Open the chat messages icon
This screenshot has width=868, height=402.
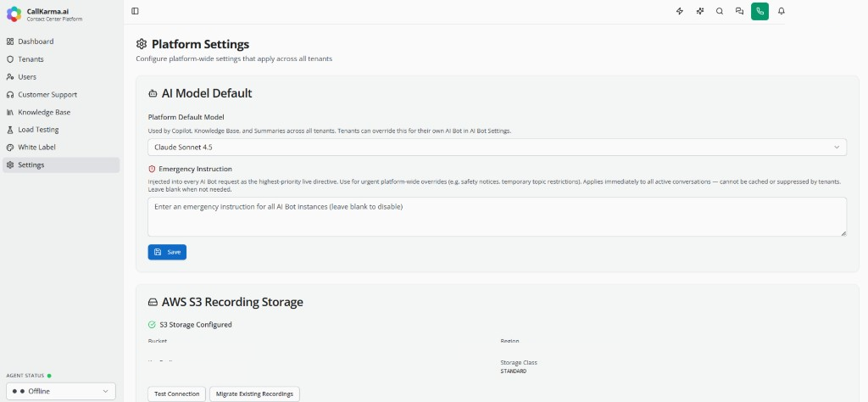(x=739, y=11)
